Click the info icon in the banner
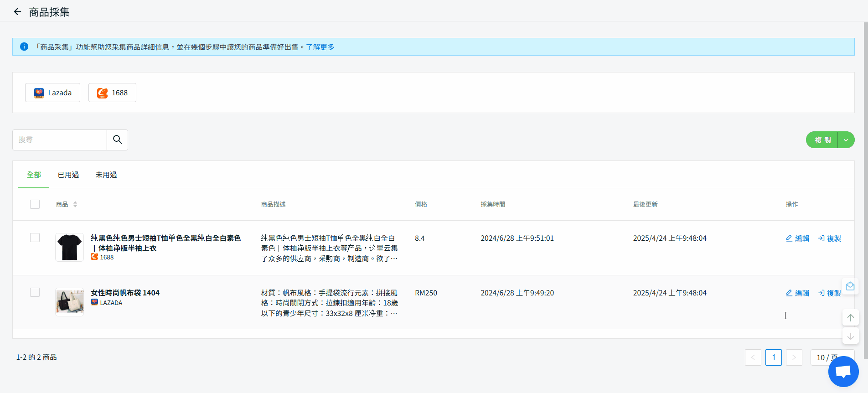The height and width of the screenshot is (393, 868). 24,47
